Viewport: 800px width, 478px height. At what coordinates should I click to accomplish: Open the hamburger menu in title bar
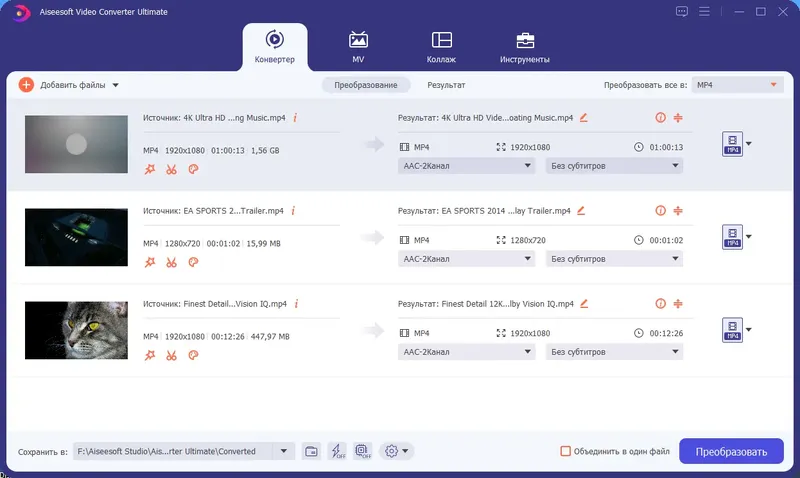point(704,11)
